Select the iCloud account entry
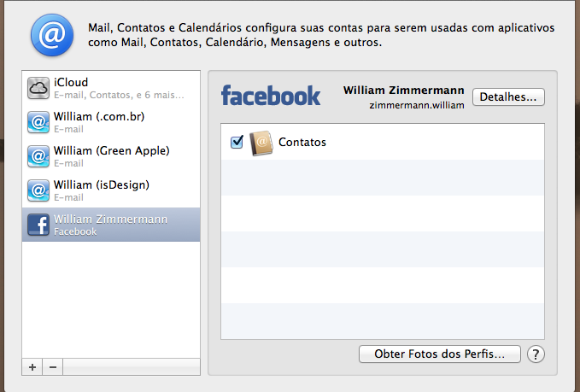 tap(111, 88)
